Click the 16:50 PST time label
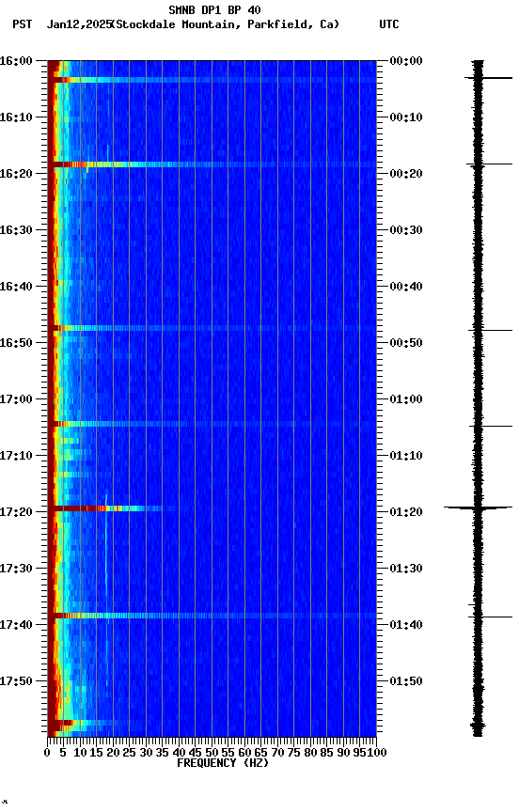 (16, 343)
